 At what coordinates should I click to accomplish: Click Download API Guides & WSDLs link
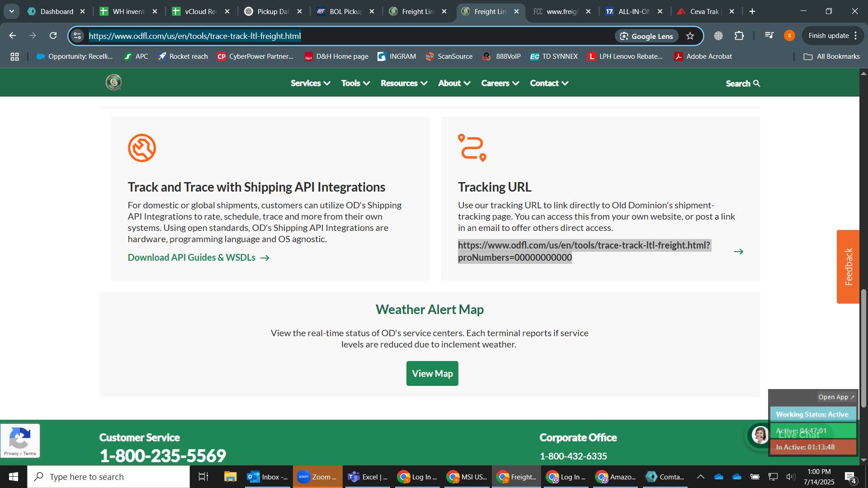(198, 258)
